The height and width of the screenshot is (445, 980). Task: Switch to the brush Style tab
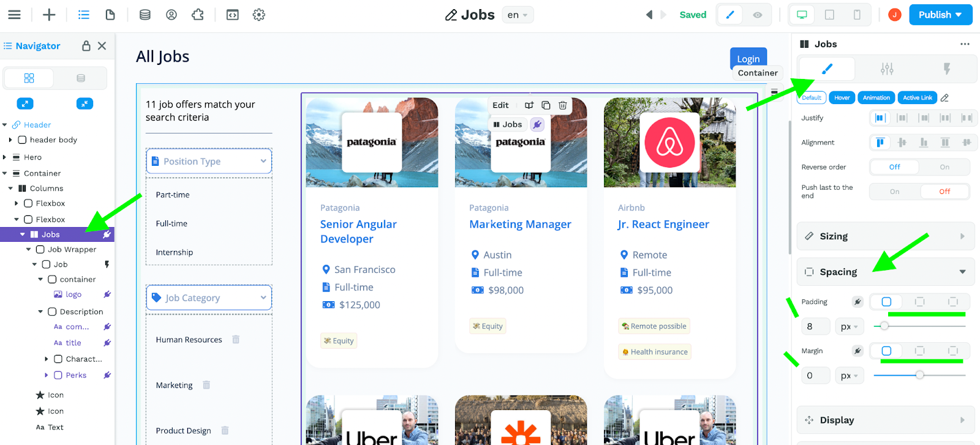click(827, 69)
